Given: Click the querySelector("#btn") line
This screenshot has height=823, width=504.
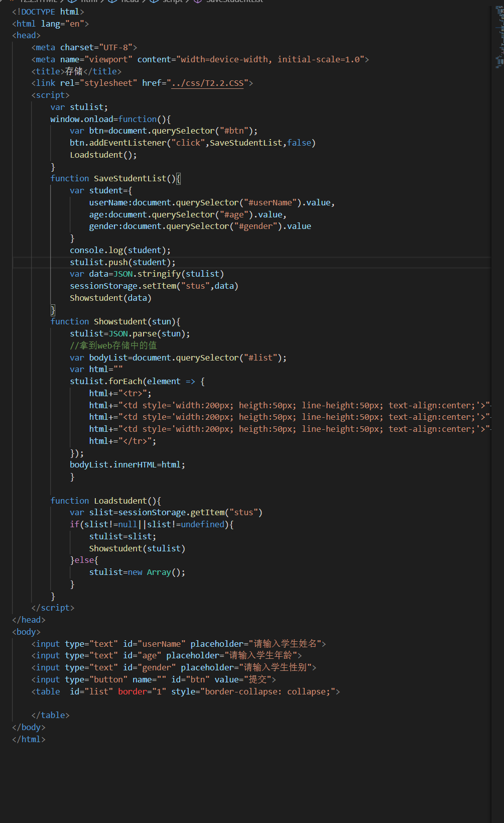Looking at the screenshot, I should (164, 131).
